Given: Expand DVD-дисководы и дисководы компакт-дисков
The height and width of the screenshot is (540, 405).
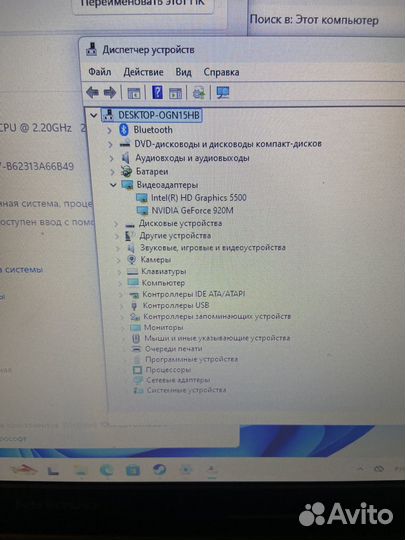Looking at the screenshot, I should (110, 144).
